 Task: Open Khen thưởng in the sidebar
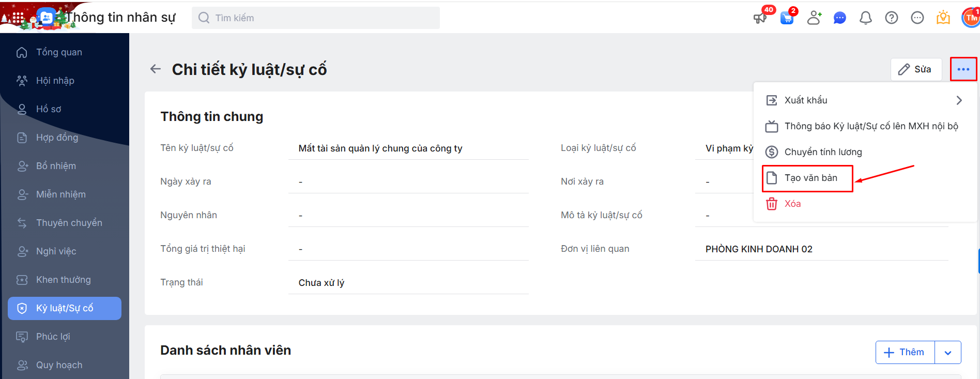(64, 280)
